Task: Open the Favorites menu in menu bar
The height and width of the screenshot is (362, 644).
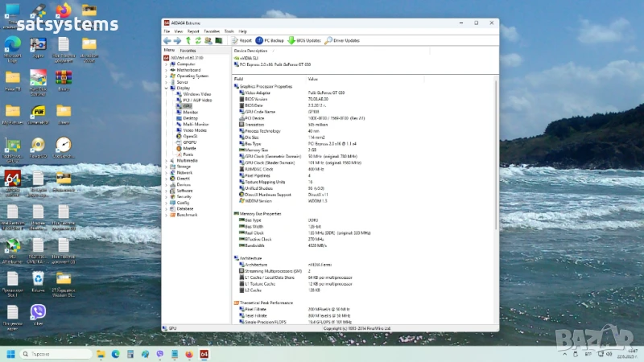Action: pyautogui.click(x=213, y=31)
